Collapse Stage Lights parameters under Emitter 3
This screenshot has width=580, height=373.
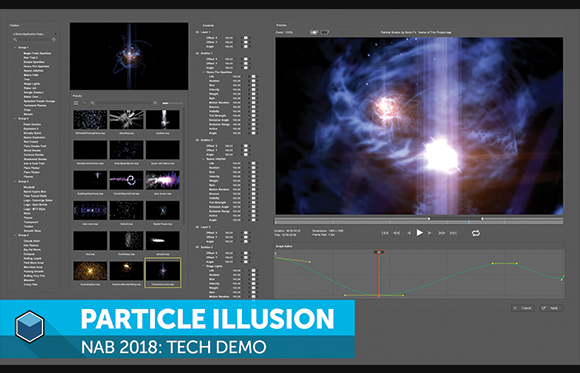204,266
